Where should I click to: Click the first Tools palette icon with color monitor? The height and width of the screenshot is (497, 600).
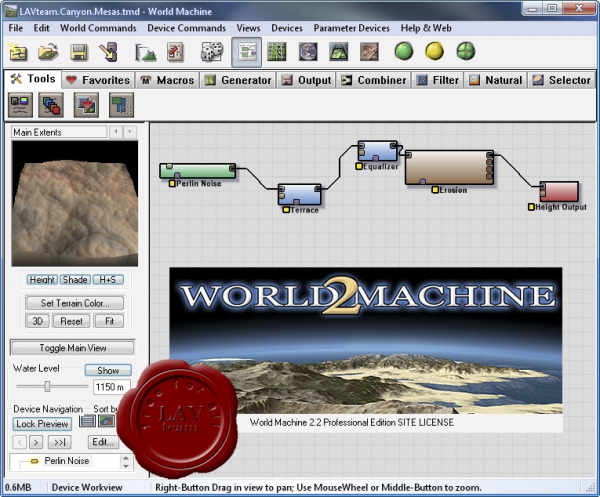tap(20, 105)
